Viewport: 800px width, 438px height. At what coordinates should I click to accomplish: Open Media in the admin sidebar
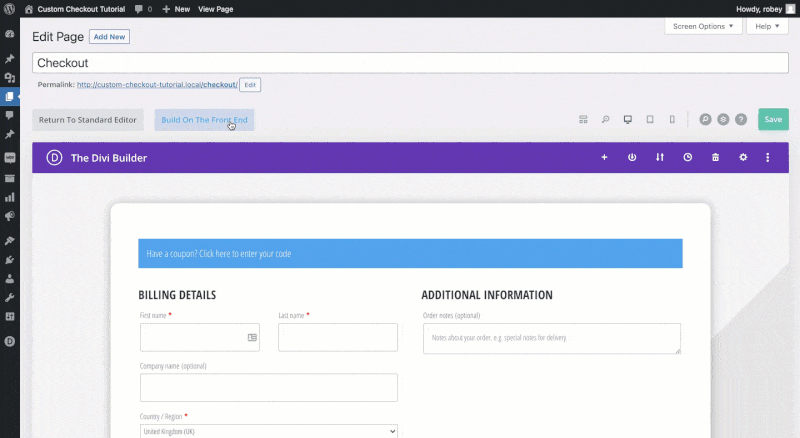pyautogui.click(x=9, y=78)
